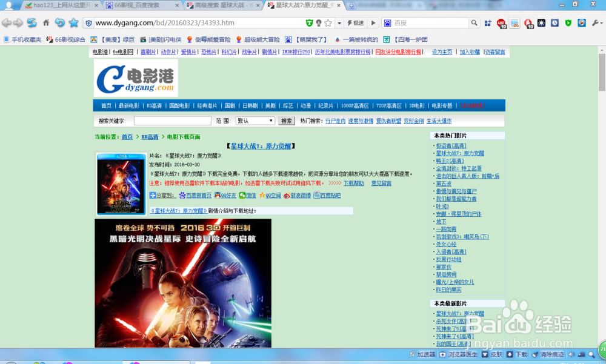Open the hot search link 行尸走肉
Screen dimensions: 606x364
(336, 121)
